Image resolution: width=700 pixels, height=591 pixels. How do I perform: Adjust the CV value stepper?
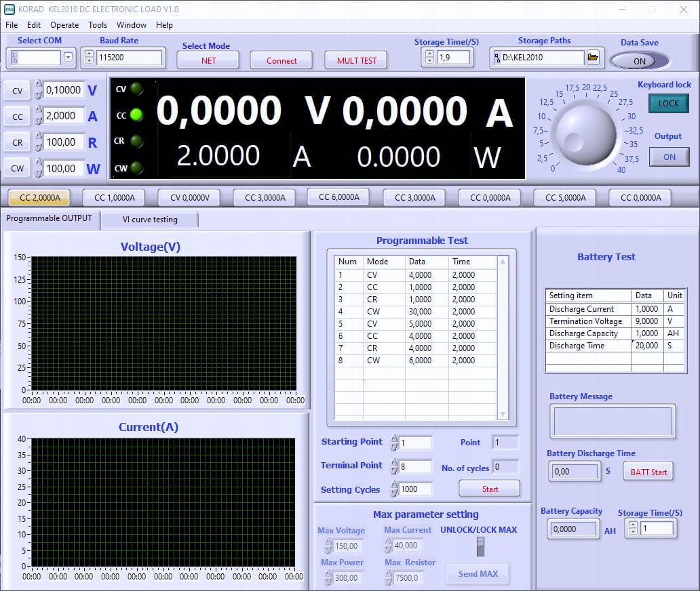(39, 89)
